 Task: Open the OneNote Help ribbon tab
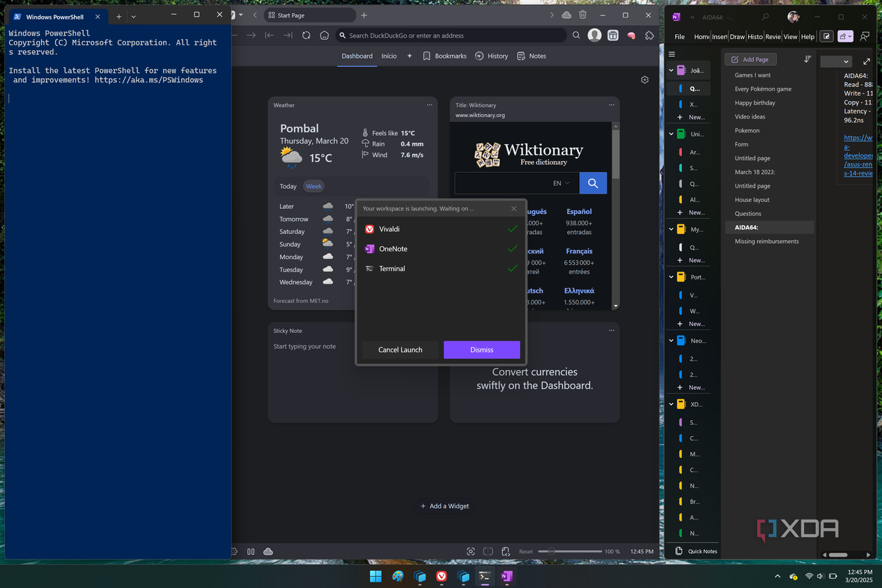point(807,37)
